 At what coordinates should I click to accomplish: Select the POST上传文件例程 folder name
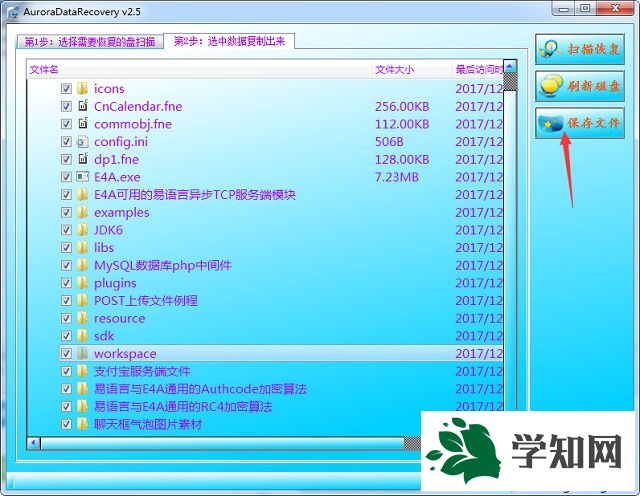(x=146, y=301)
